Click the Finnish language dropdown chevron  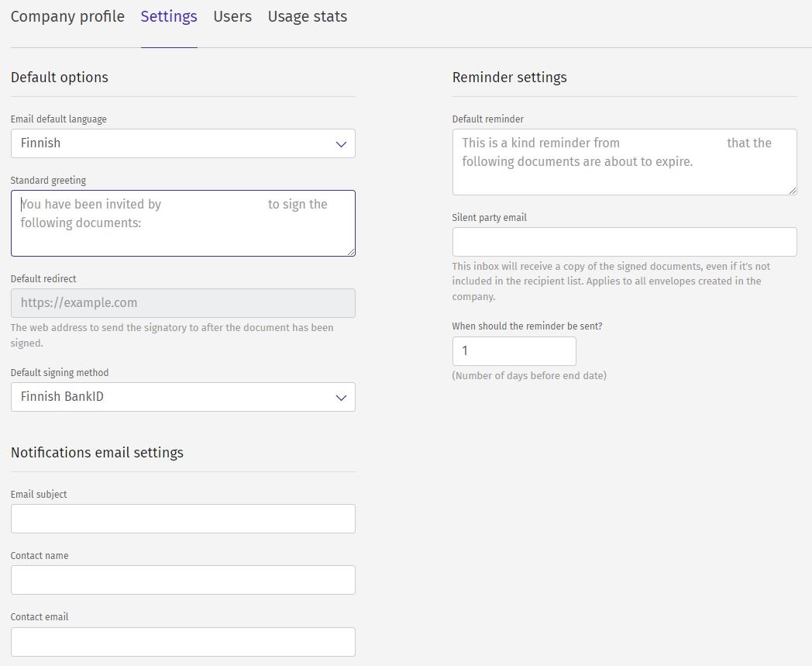341,144
